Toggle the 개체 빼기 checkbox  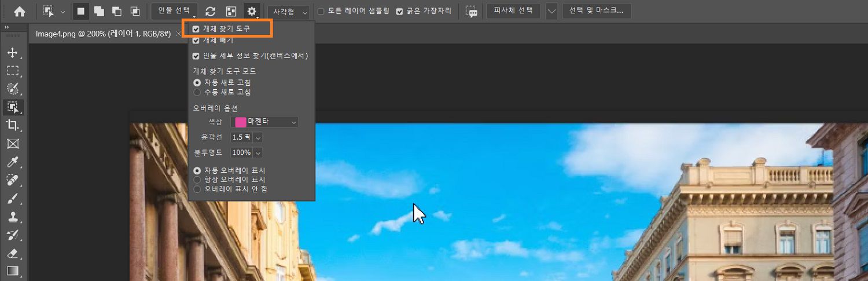[x=196, y=41]
